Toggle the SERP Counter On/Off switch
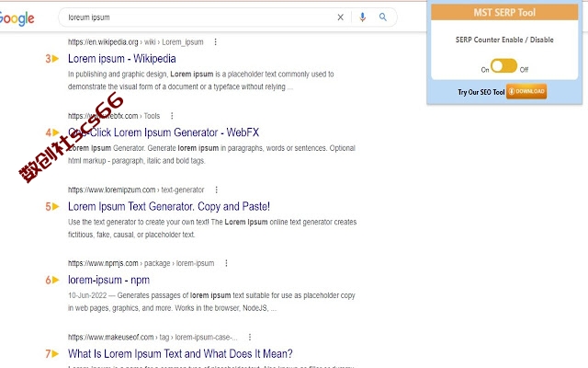This screenshot has height=368, width=588. click(x=503, y=65)
